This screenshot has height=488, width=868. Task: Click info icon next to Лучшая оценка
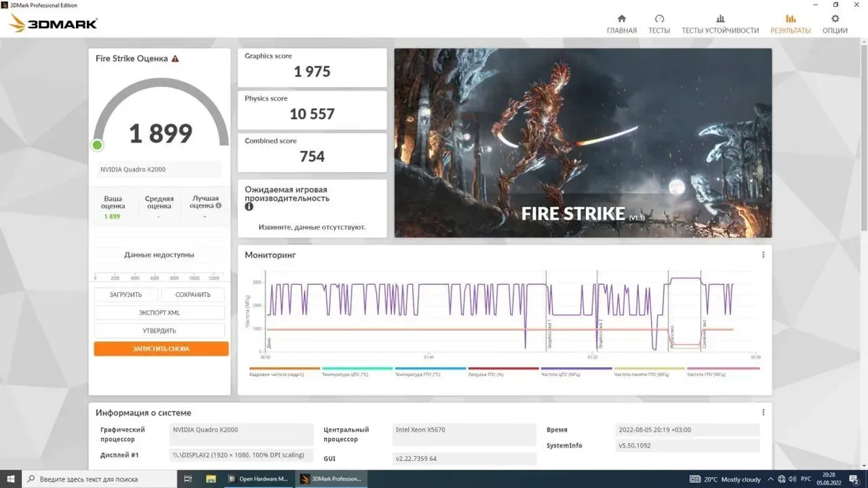coord(218,205)
